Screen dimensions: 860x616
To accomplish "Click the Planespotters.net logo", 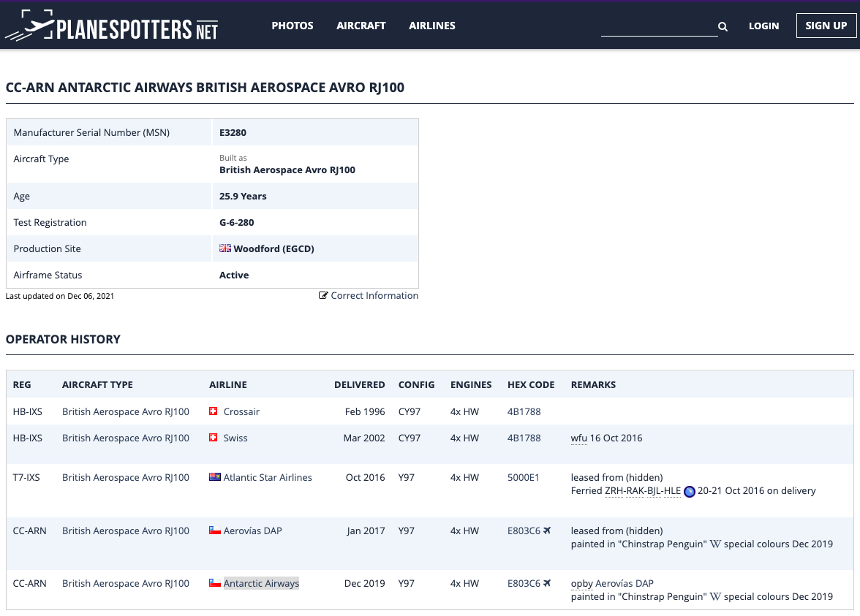I will pyautogui.click(x=111, y=25).
